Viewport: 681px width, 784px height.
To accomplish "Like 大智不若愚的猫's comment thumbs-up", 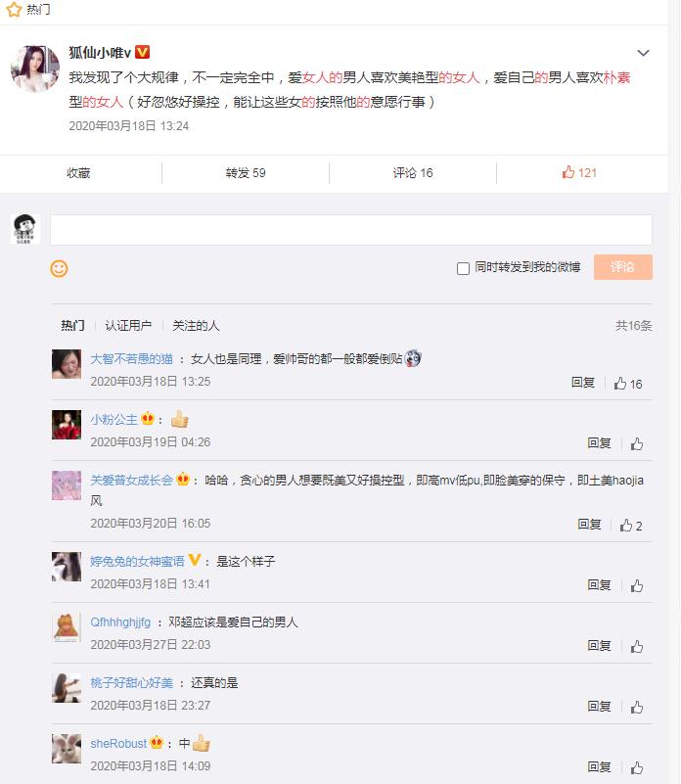I will point(620,384).
